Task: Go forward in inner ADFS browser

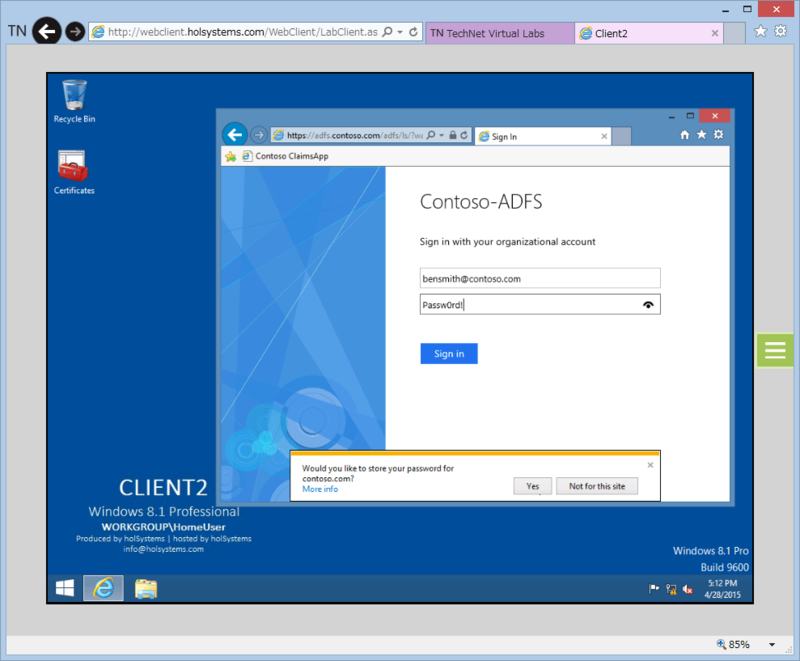Action: 259,135
